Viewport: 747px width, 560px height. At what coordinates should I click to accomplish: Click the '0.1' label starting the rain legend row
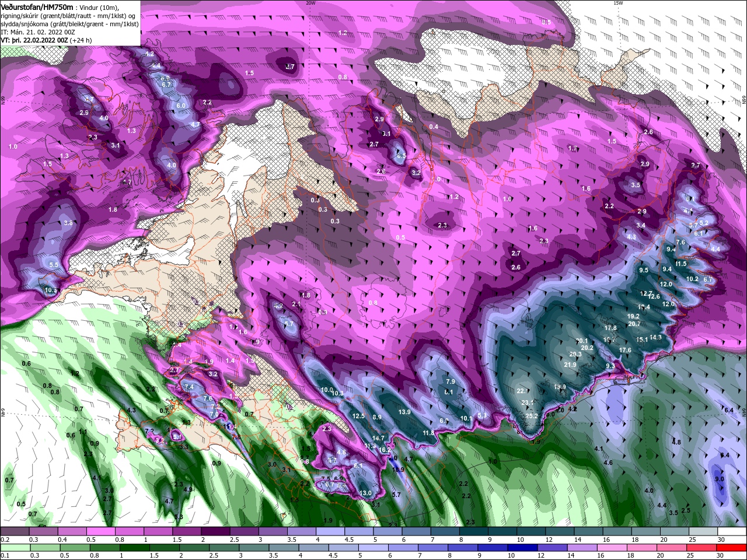[4, 556]
